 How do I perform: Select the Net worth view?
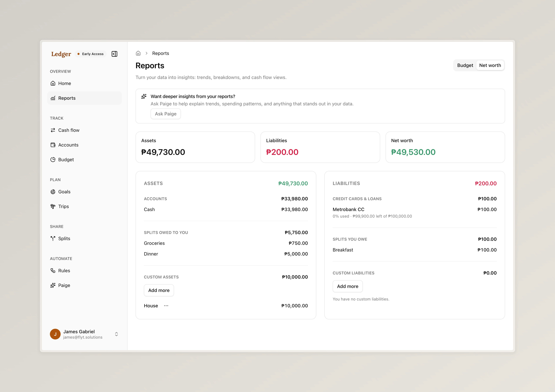point(490,65)
